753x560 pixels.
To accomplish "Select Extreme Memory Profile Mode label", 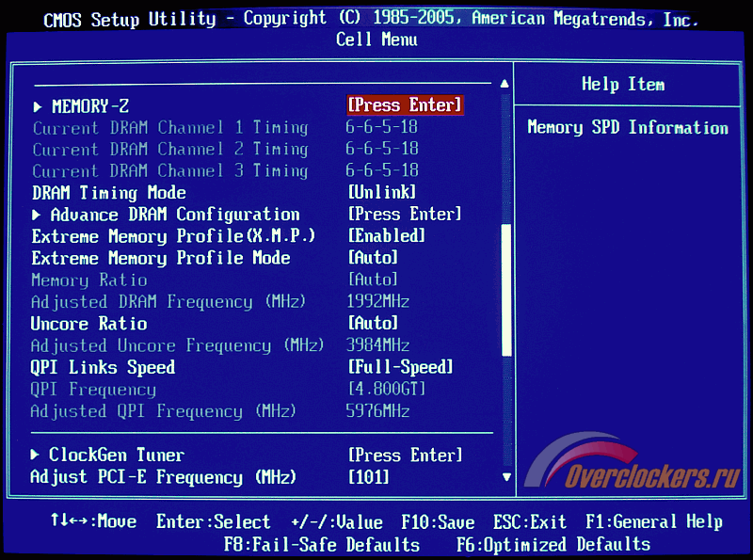I will (161, 259).
